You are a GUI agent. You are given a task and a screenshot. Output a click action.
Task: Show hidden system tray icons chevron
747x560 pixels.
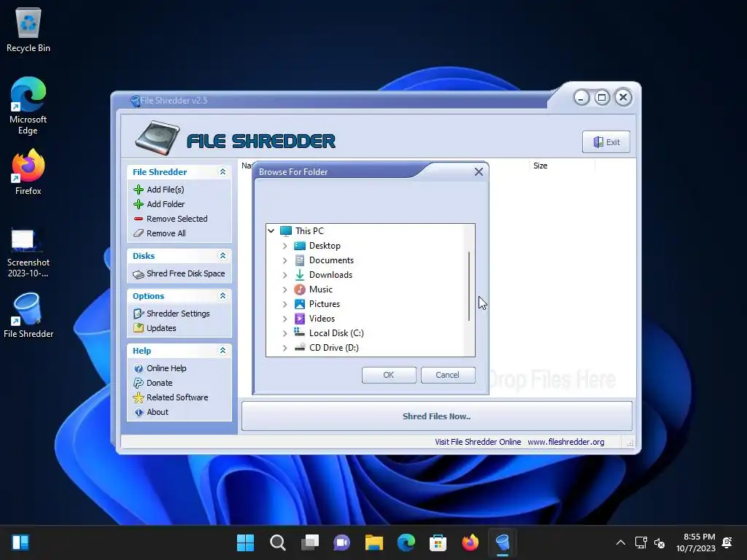point(621,542)
